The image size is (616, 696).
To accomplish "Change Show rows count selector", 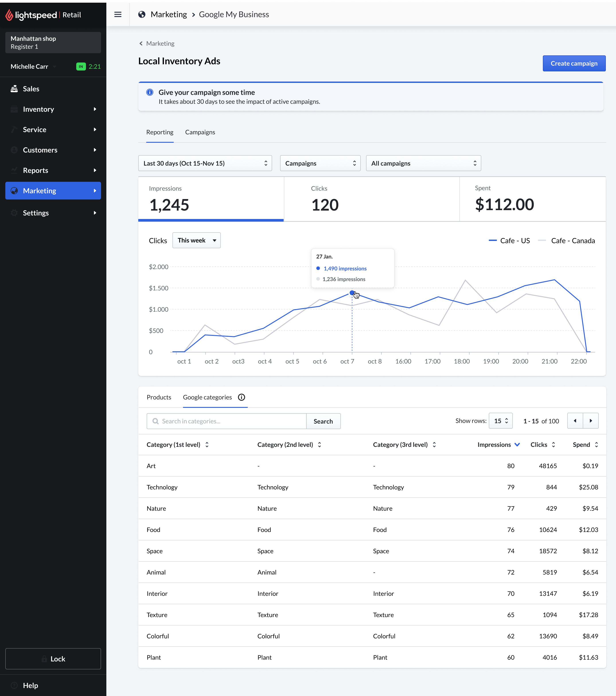I will point(501,421).
